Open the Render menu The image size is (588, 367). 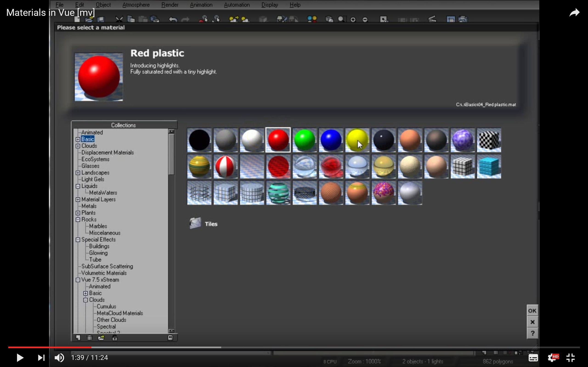coord(170,5)
